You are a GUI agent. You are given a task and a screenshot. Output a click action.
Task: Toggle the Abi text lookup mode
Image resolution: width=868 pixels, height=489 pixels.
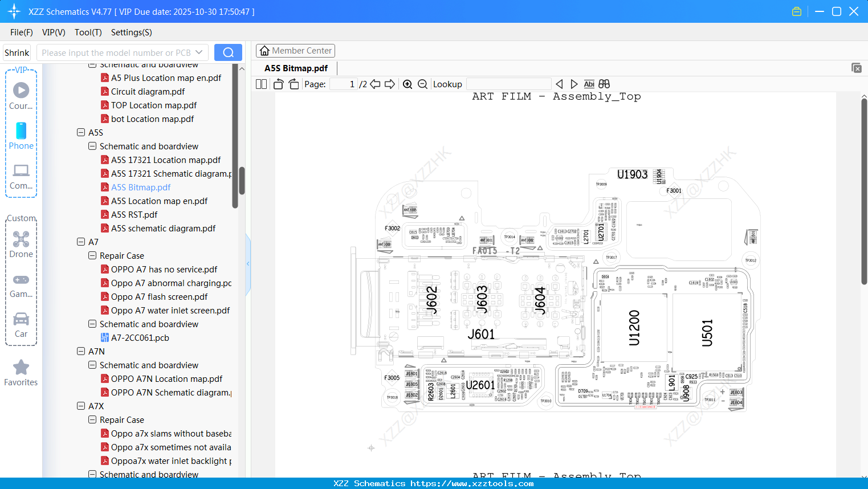(x=589, y=84)
